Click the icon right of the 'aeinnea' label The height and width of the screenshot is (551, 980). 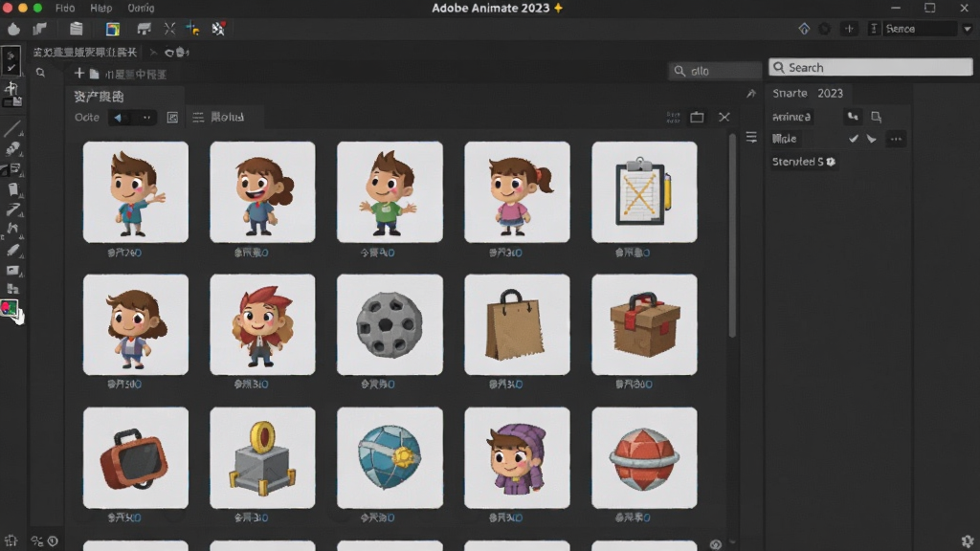pyautogui.click(x=853, y=117)
